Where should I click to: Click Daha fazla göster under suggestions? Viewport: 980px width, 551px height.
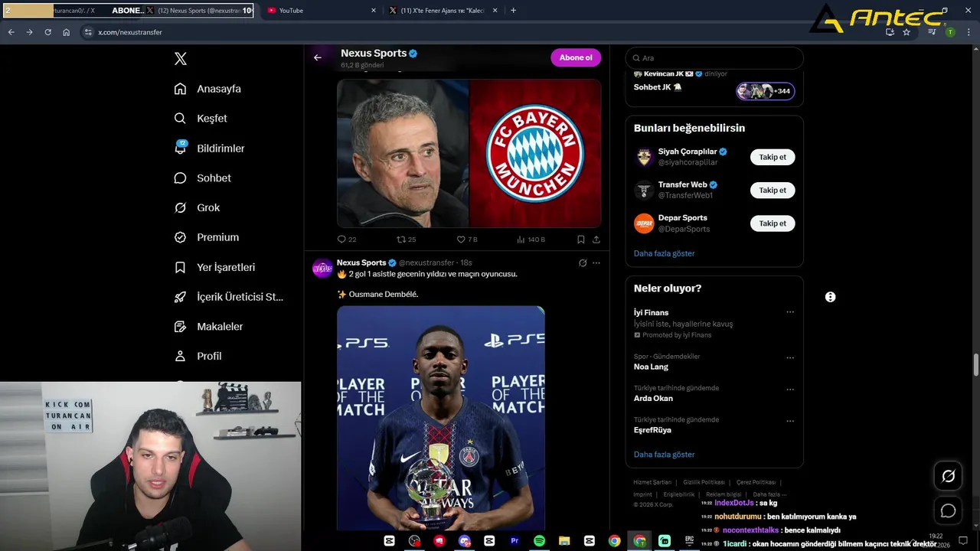tap(664, 253)
